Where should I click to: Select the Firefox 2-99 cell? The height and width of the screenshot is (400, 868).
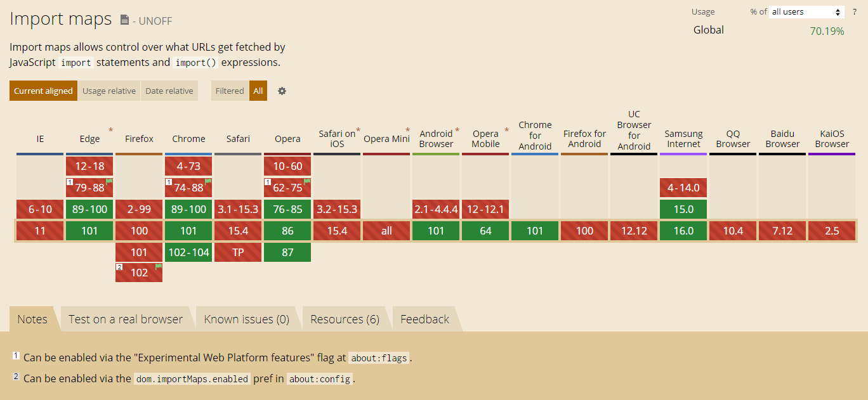[139, 209]
